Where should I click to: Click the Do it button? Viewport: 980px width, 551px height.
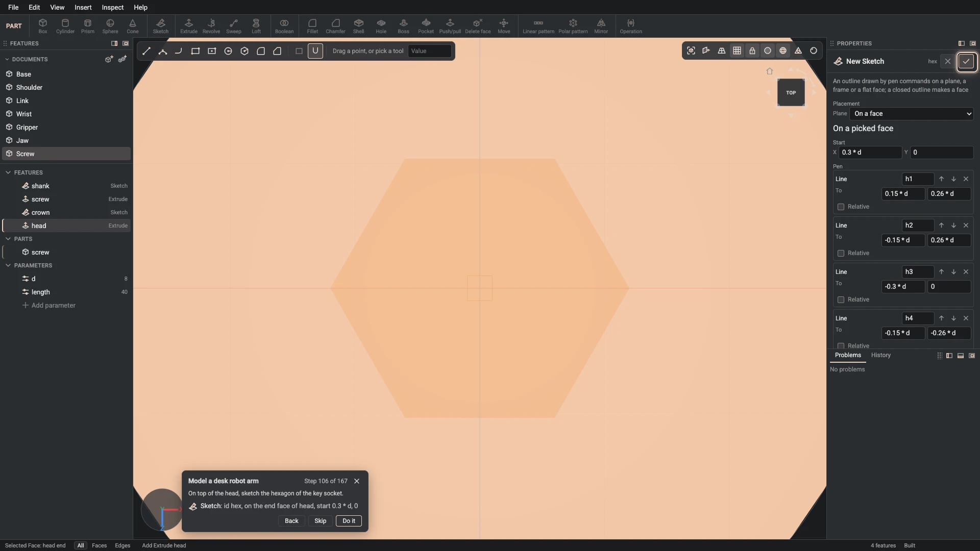pyautogui.click(x=349, y=521)
